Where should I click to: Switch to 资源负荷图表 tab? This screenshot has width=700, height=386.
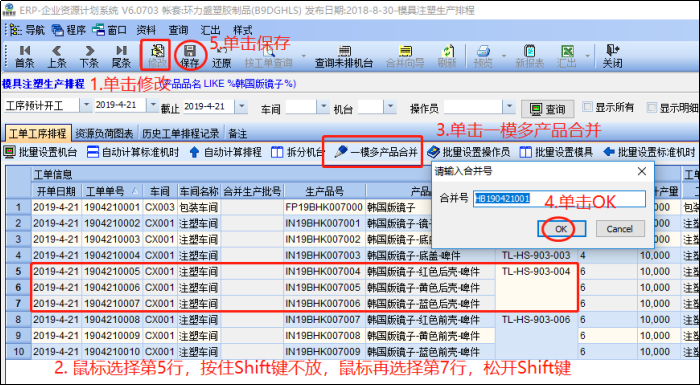104,133
